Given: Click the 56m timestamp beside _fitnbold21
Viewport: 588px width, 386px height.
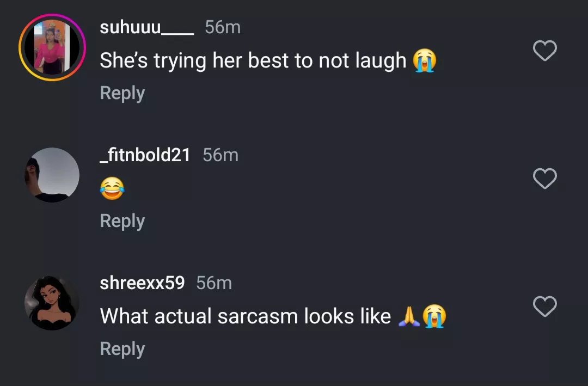Looking at the screenshot, I should (x=220, y=155).
